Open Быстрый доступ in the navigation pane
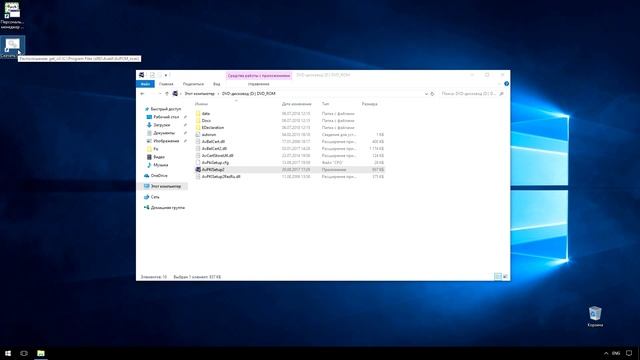The width and height of the screenshot is (640, 360). (165, 109)
